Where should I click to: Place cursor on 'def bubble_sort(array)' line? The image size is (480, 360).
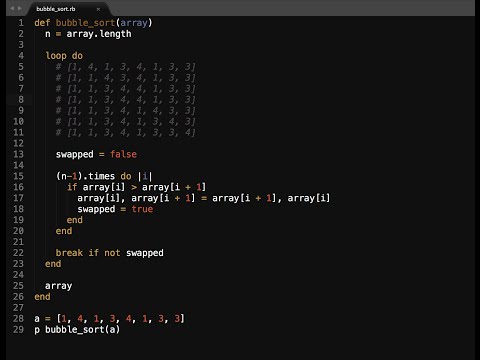(93, 23)
